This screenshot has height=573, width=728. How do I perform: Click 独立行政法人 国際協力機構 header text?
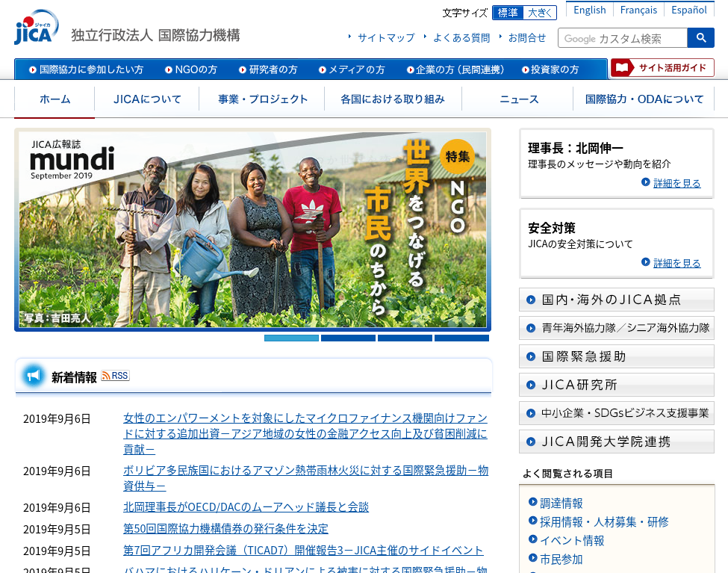pyautogui.click(x=155, y=35)
